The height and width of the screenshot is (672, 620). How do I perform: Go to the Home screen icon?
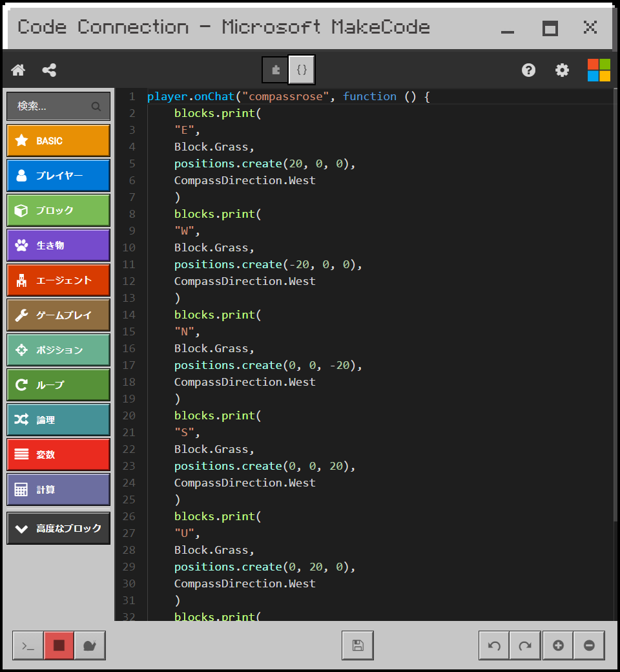(x=18, y=70)
